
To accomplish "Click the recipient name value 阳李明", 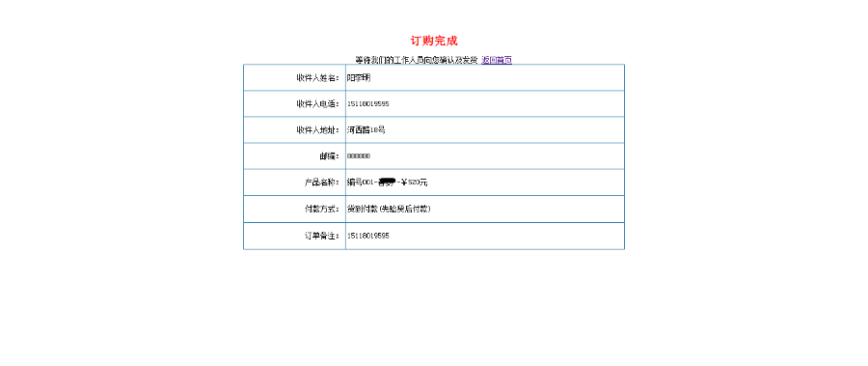I will [x=359, y=78].
